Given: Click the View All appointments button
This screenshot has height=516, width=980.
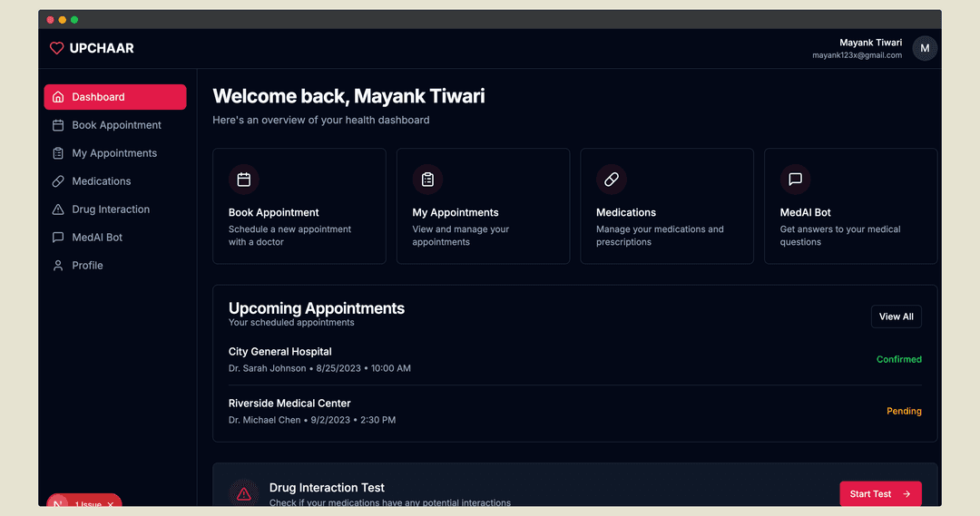Looking at the screenshot, I should click(896, 316).
